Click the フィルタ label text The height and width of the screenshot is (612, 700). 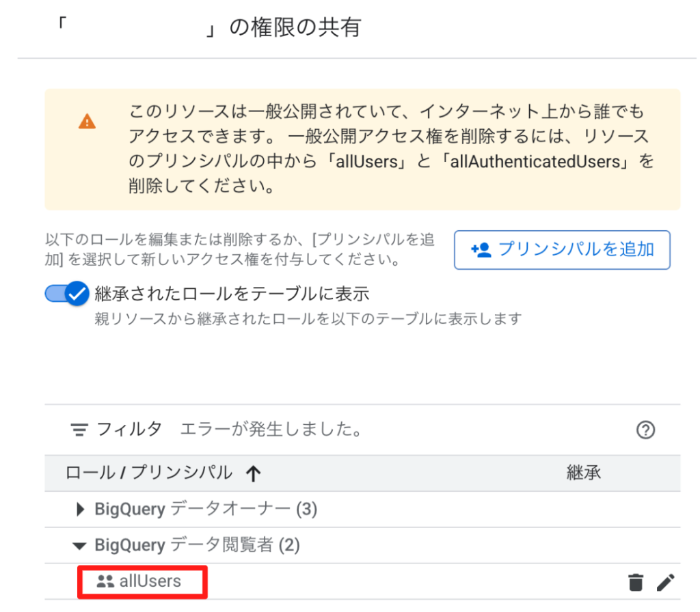(129, 430)
